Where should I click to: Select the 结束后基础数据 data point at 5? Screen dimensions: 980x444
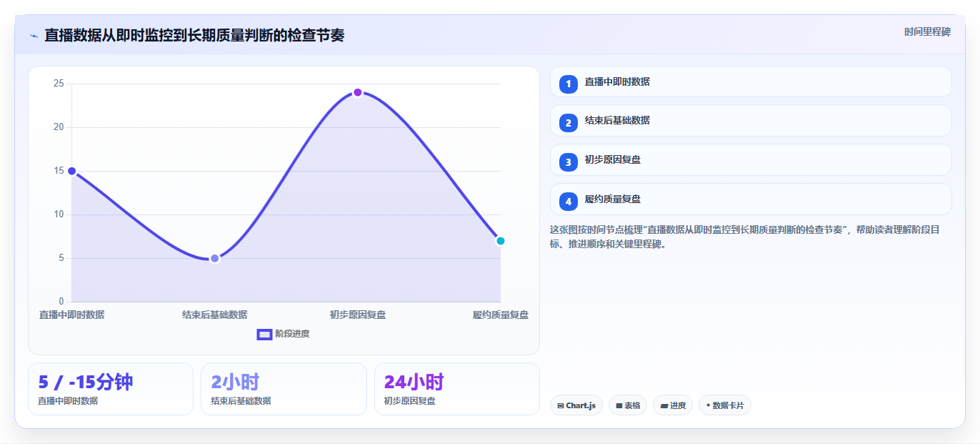[214, 258]
